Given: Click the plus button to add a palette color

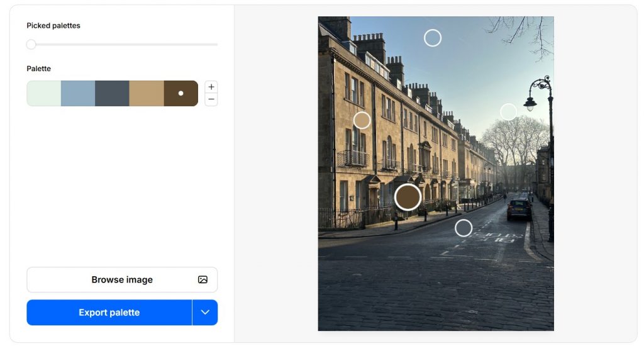Looking at the screenshot, I should point(211,87).
